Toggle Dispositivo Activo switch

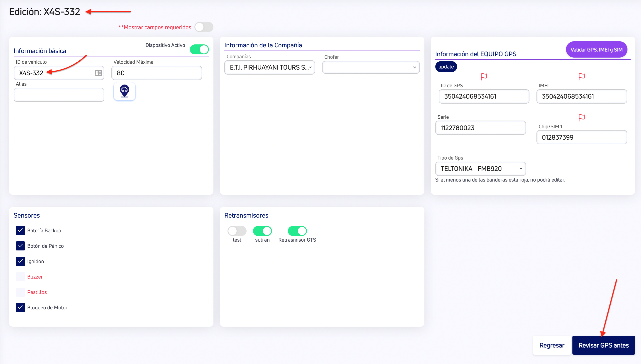pos(199,49)
